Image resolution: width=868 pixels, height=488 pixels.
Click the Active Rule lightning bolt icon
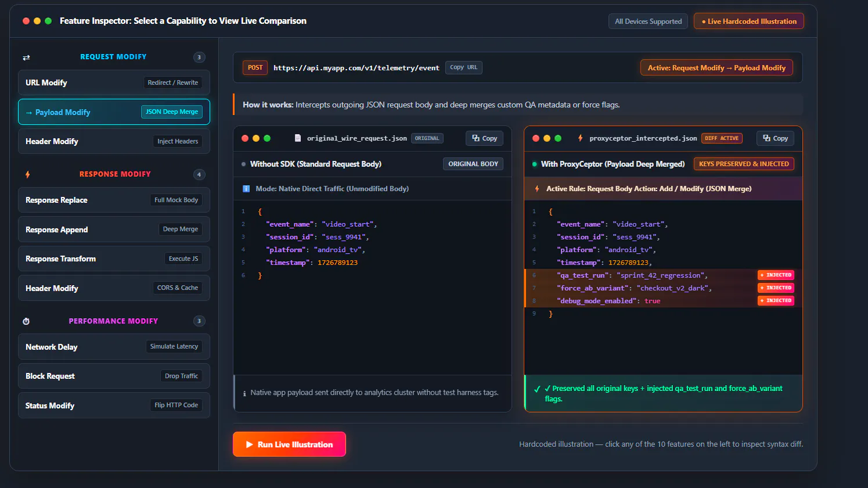[x=537, y=189]
